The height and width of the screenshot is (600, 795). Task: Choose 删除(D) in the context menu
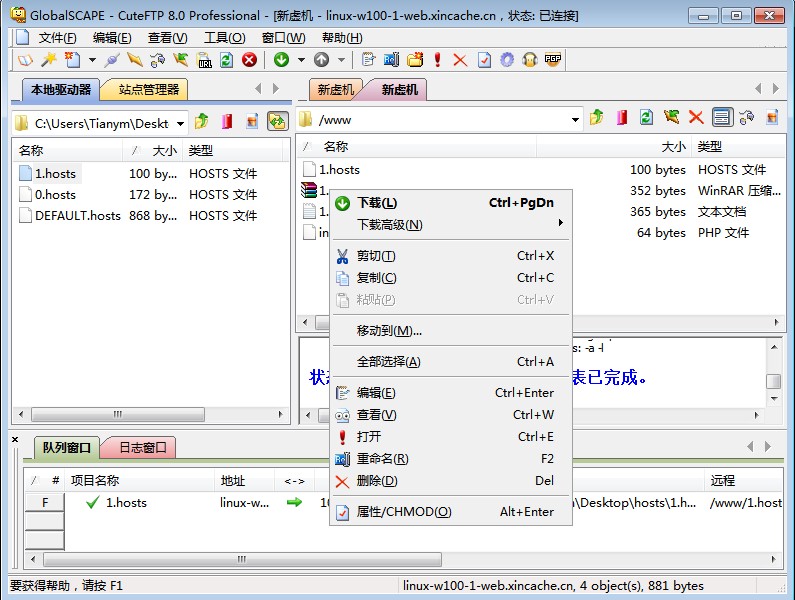pos(451,481)
